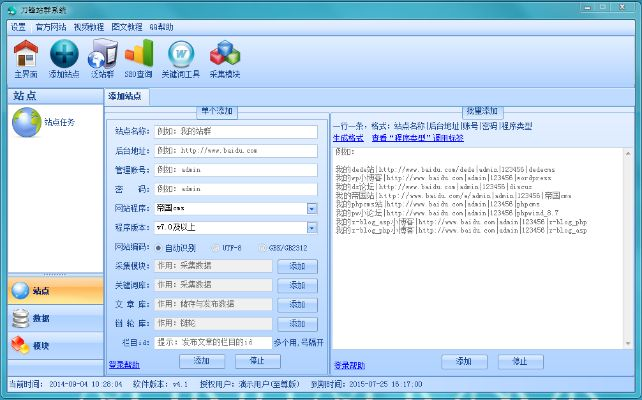Viewport: 642px width, 400px height.
Task: Expand the 程序版本 dropdown
Action: click(x=311, y=227)
